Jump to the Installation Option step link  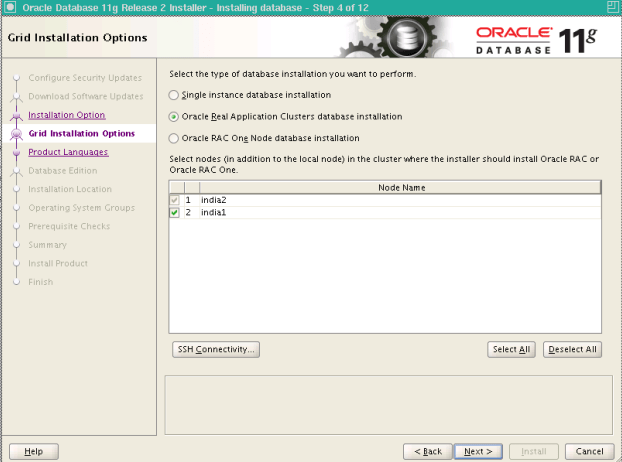click(x=67, y=115)
